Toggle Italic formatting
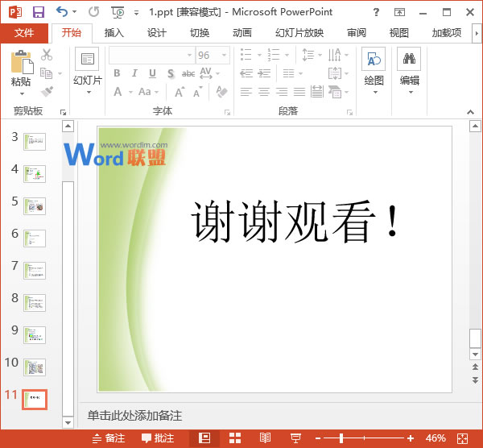The width and height of the screenshot is (483, 448). [x=134, y=73]
